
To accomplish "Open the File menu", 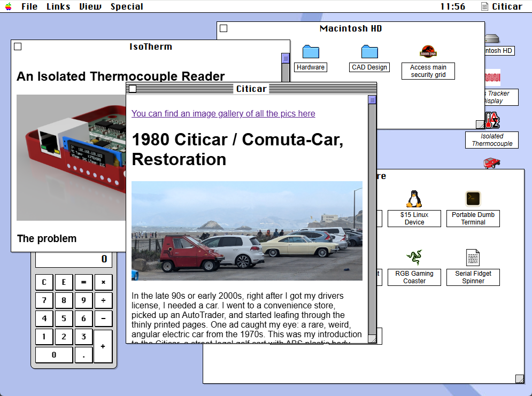I will [x=29, y=6].
